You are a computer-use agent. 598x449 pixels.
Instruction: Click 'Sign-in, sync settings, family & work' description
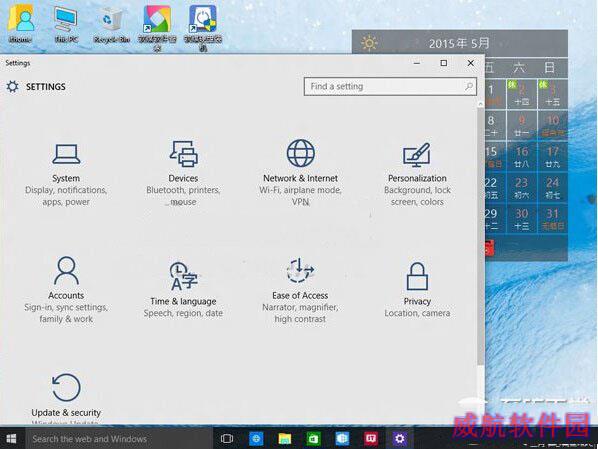click(66, 313)
